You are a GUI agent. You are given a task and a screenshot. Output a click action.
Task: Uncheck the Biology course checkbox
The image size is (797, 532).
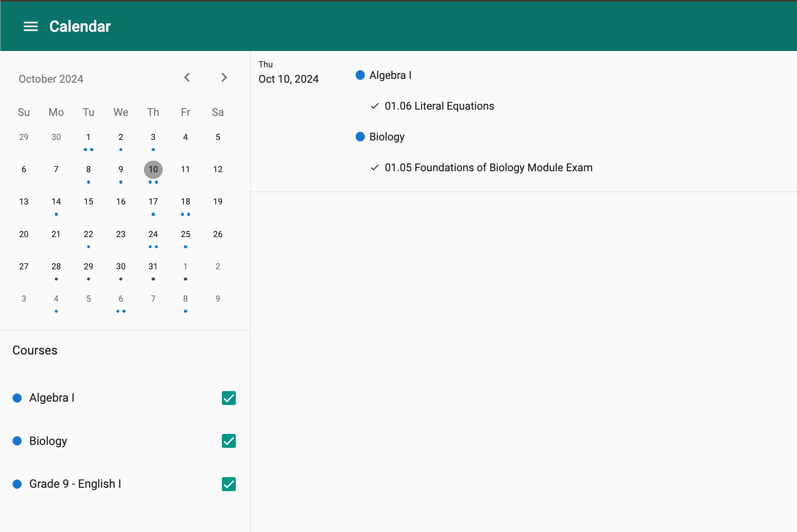click(229, 441)
